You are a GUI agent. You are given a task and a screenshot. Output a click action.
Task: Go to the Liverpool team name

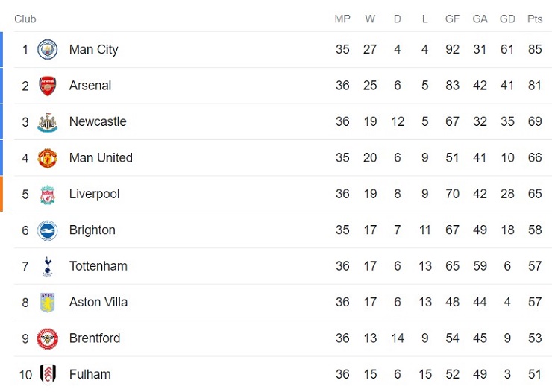[94, 195]
